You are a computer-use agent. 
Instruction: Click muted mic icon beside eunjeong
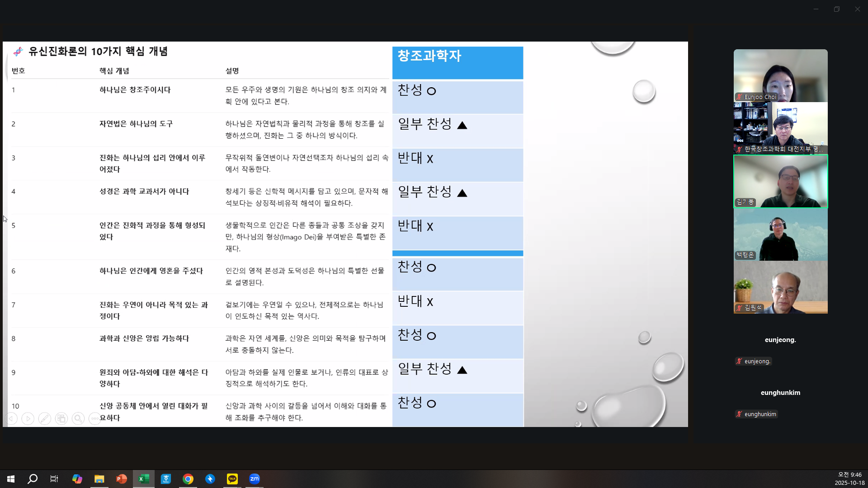point(739,361)
